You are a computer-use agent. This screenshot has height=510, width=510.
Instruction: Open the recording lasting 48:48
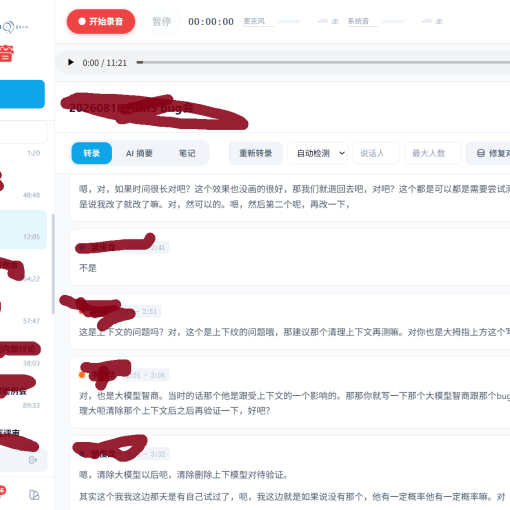pyautogui.click(x=22, y=185)
